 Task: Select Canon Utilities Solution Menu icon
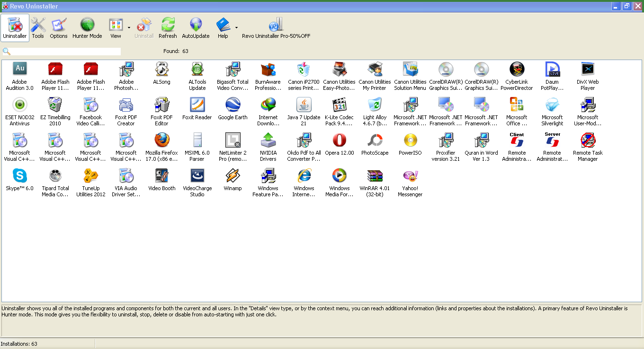pos(411,69)
